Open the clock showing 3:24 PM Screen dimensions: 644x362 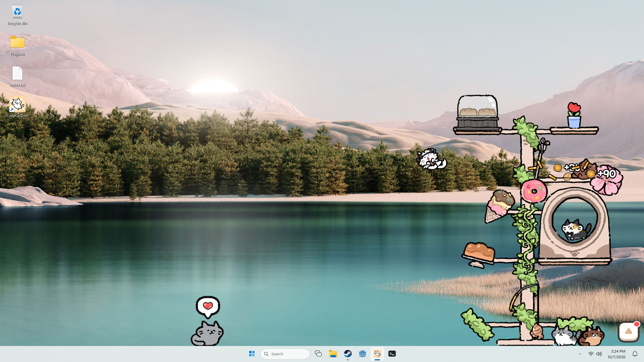[616, 354]
